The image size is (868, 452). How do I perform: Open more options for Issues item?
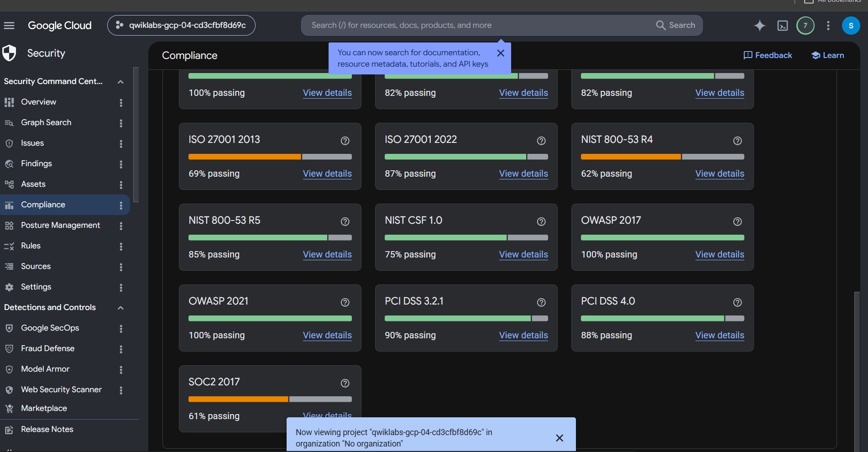121,143
